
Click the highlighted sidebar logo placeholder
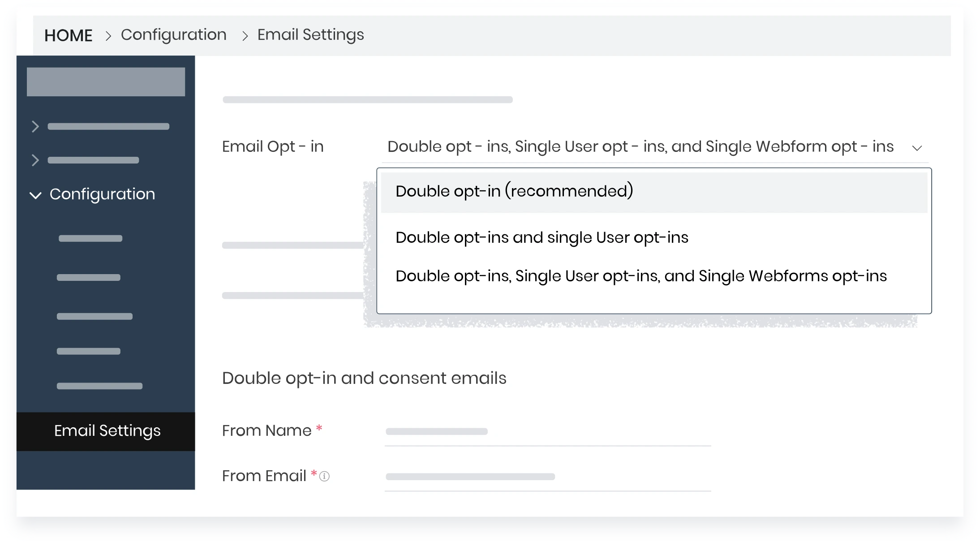coord(106,81)
